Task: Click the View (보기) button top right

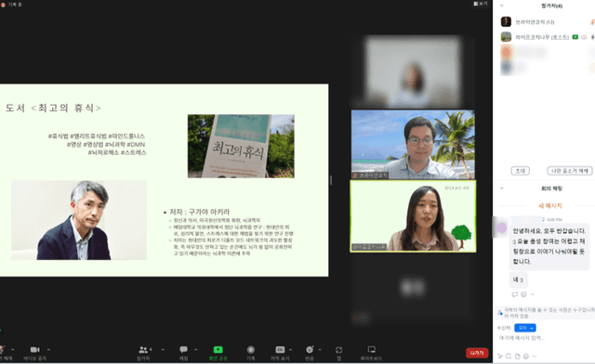Action: 481,4
